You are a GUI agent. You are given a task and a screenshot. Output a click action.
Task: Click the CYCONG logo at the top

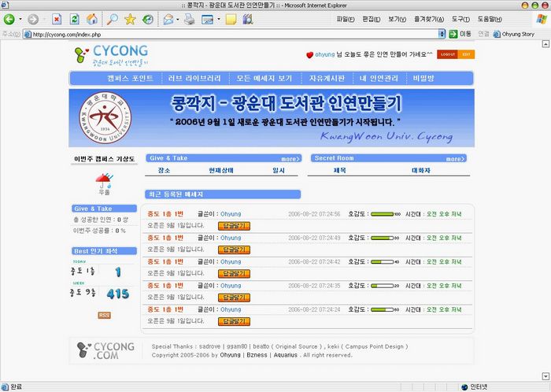point(112,55)
